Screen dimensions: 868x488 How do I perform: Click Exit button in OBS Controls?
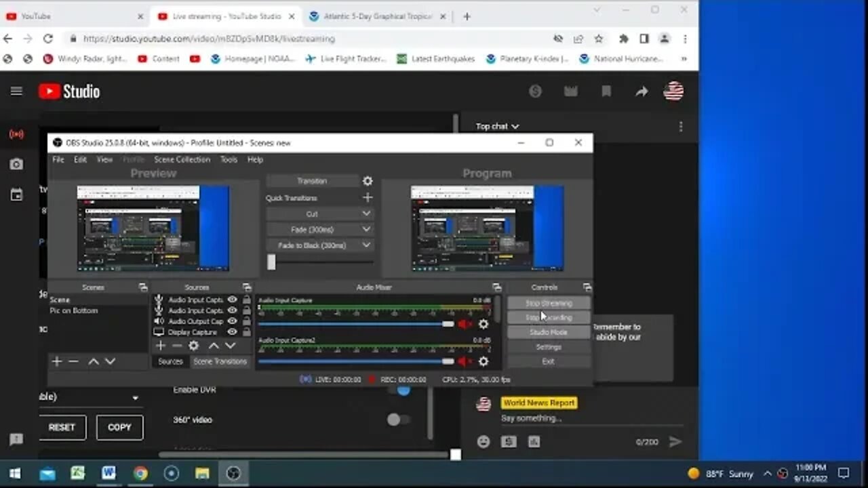click(x=549, y=361)
